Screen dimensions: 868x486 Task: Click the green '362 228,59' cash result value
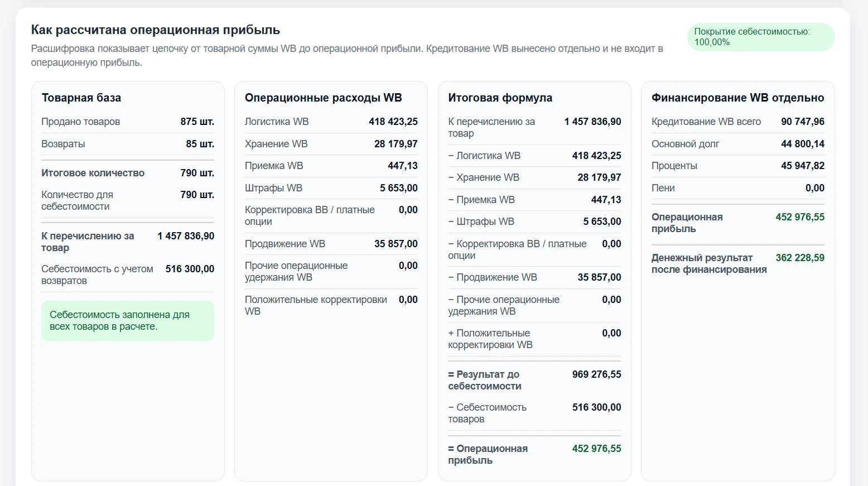tap(800, 258)
